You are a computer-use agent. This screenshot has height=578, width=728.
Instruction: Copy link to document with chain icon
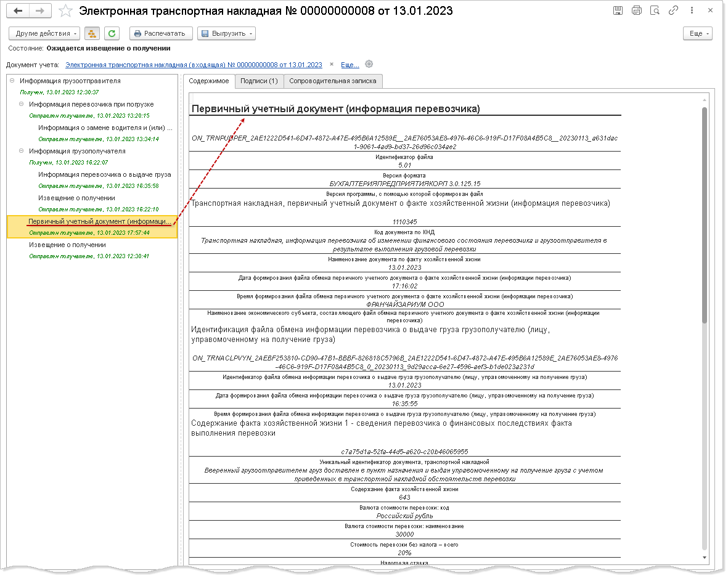673,10
